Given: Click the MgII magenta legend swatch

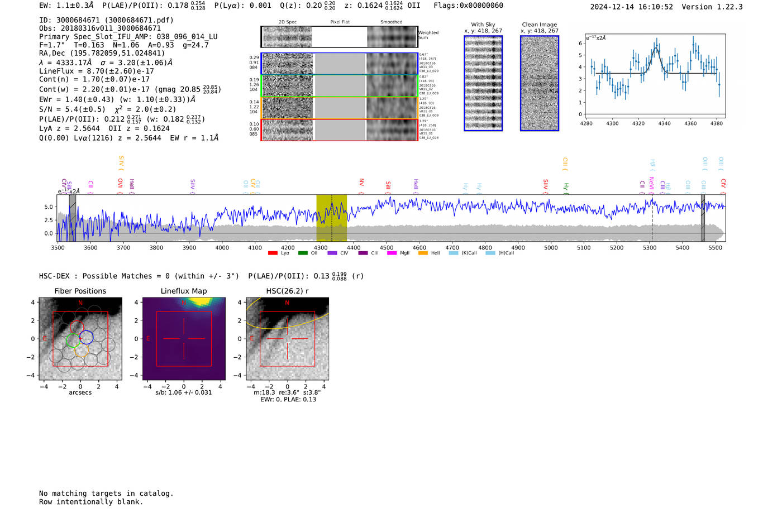Looking at the screenshot, I should pyautogui.click(x=392, y=253).
